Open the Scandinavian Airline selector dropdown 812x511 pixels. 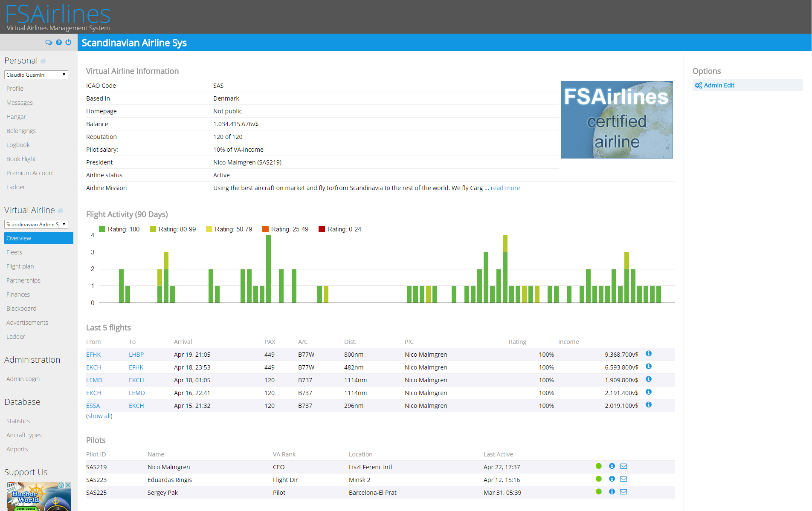tap(36, 225)
